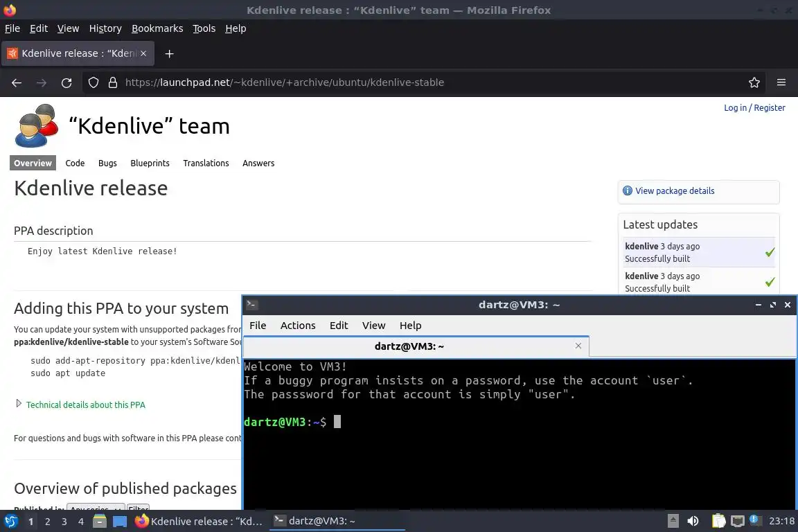This screenshot has width=798, height=532.
Task: Open Firefox View menu
Action: point(68,28)
